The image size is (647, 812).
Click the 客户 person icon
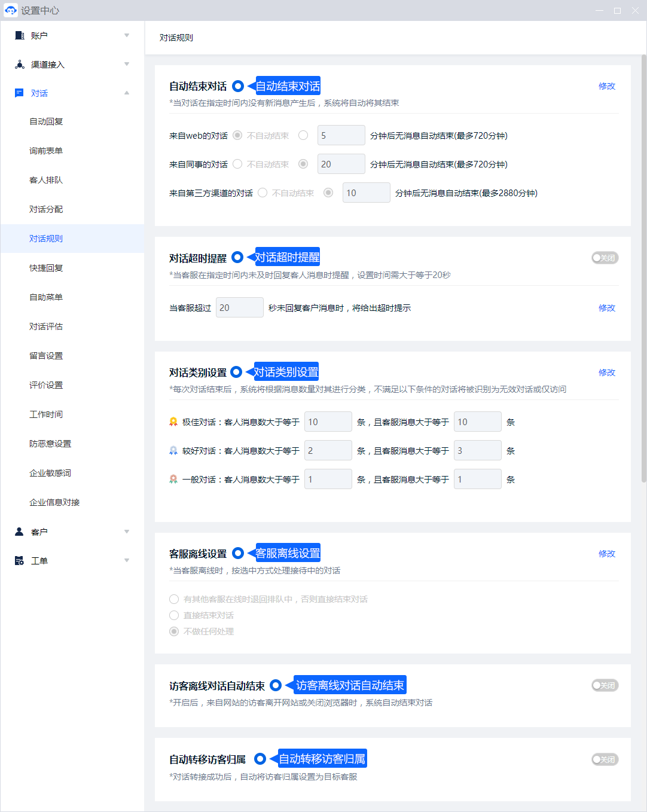click(19, 532)
